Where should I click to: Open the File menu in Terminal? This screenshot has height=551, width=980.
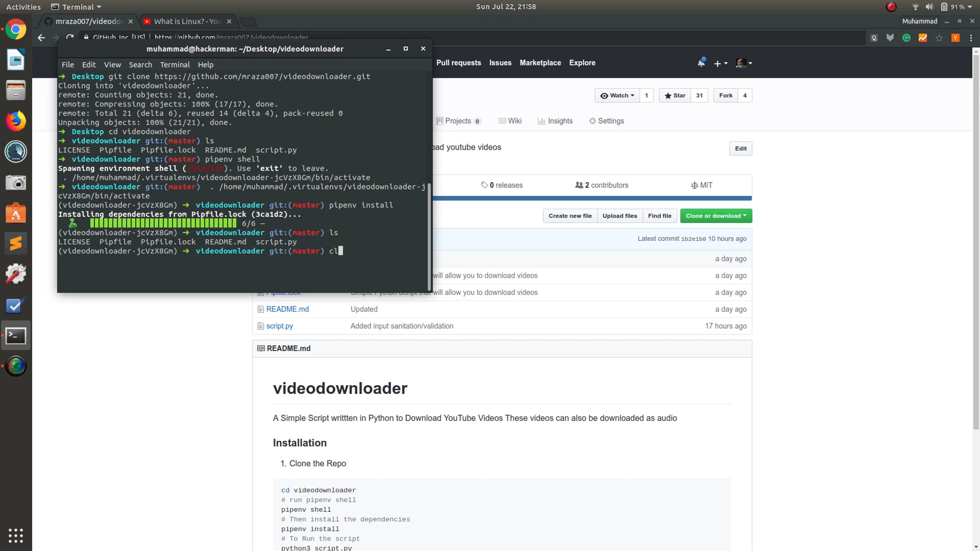68,64
